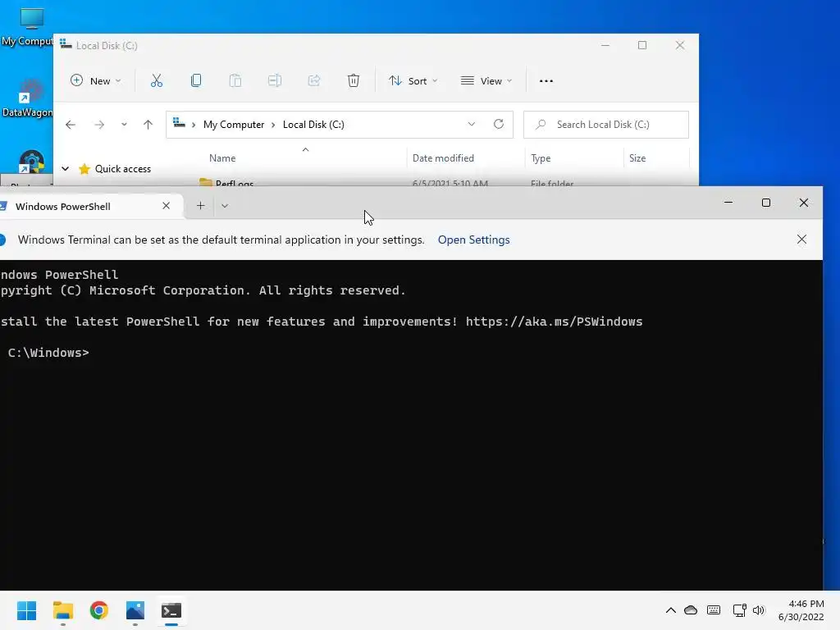840x630 pixels.
Task: Click the Delete trash icon in File Explorer
Action: [x=354, y=81]
